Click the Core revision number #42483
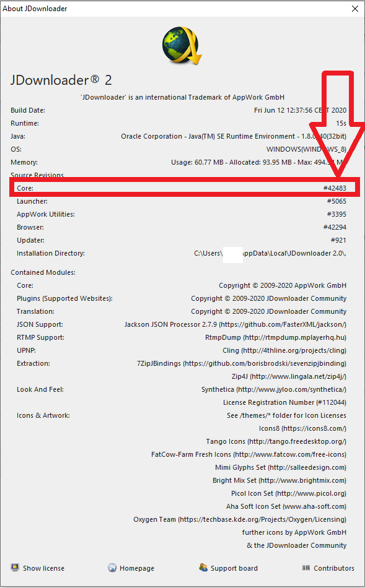 [x=335, y=188]
